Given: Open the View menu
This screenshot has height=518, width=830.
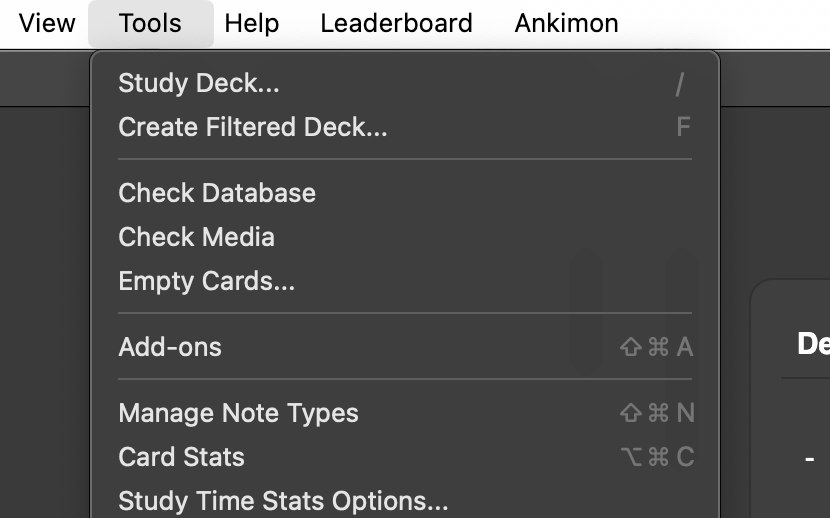Looking at the screenshot, I should pyautogui.click(x=47, y=23).
